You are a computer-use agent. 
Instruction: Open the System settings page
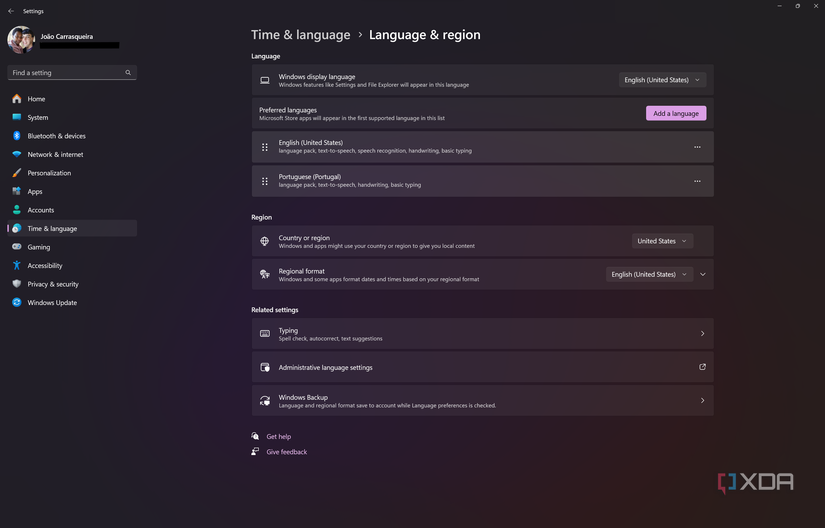point(72,117)
